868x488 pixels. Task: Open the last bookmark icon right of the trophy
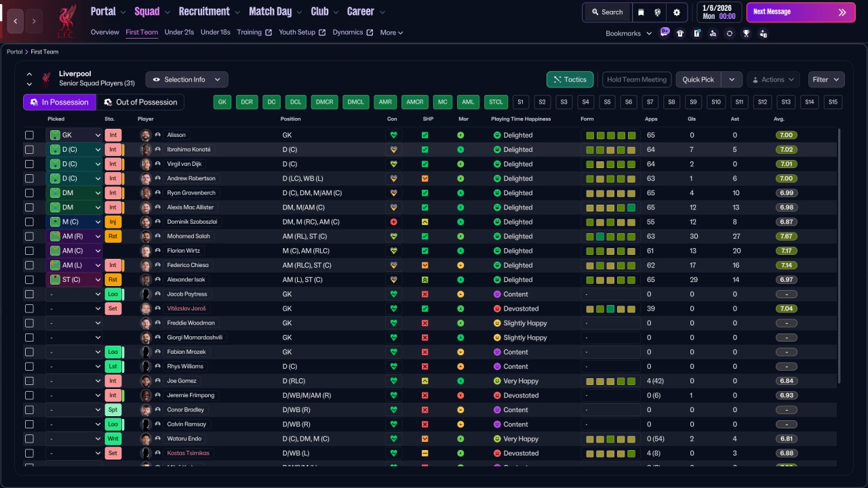coord(763,33)
